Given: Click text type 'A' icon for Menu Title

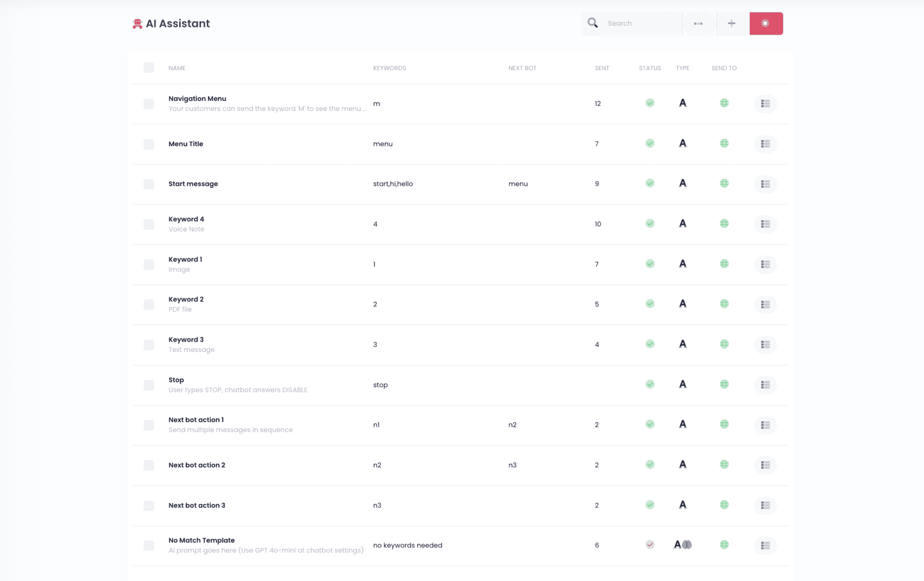Looking at the screenshot, I should (x=682, y=143).
